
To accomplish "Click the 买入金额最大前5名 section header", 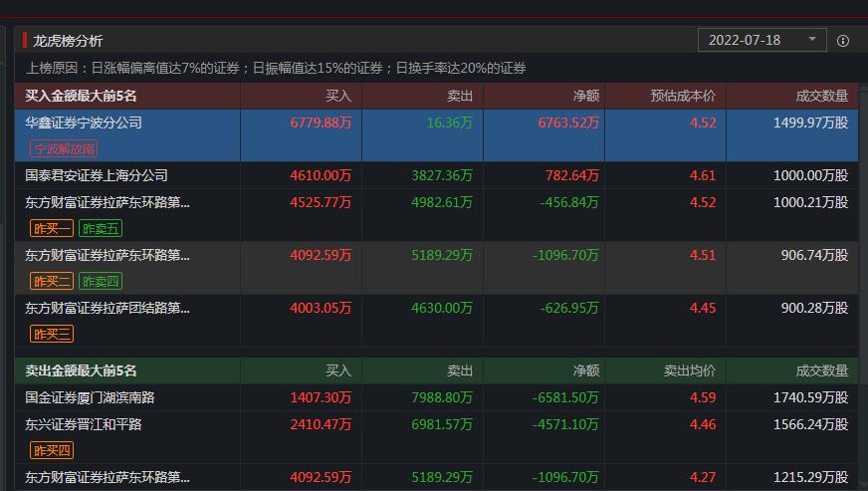I will 81,96.
